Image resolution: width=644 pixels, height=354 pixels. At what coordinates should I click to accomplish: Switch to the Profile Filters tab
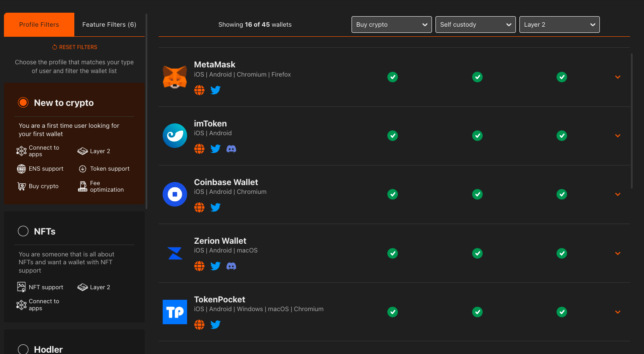(x=39, y=25)
